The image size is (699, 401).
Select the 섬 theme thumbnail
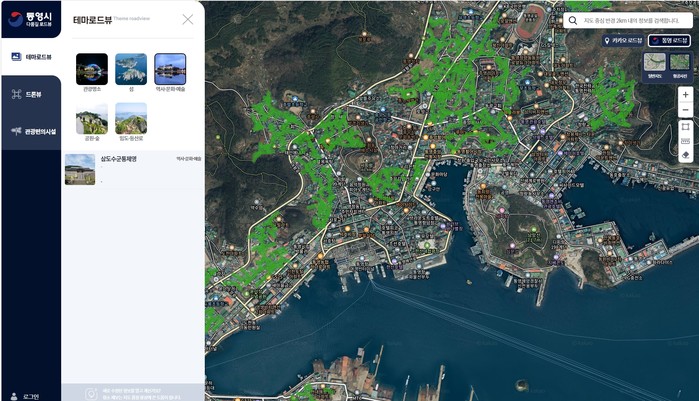[131, 69]
